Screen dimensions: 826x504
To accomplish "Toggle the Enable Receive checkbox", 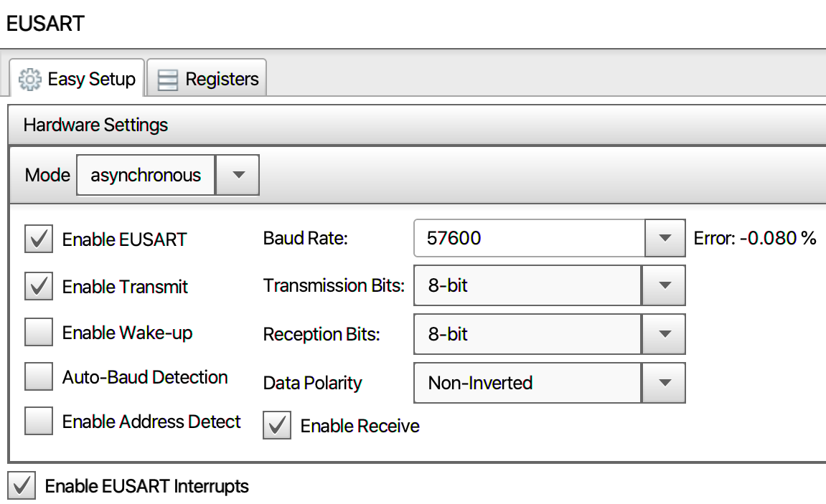I will click(277, 426).
